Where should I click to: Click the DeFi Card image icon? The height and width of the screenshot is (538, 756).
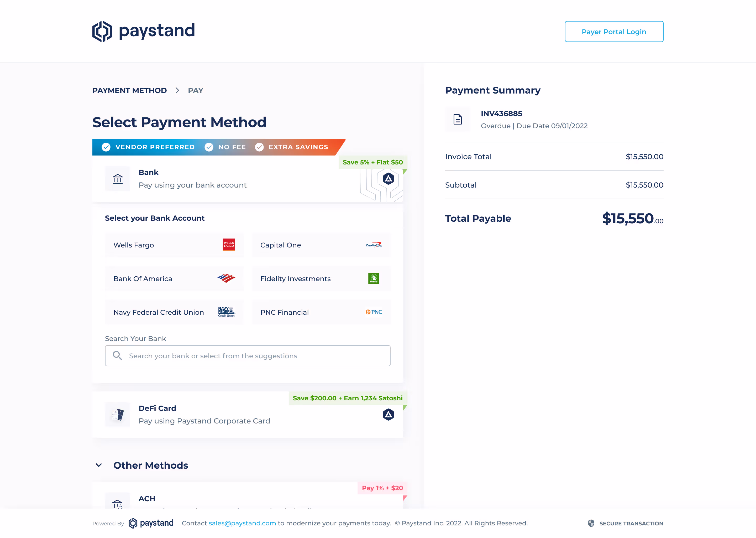point(118,415)
